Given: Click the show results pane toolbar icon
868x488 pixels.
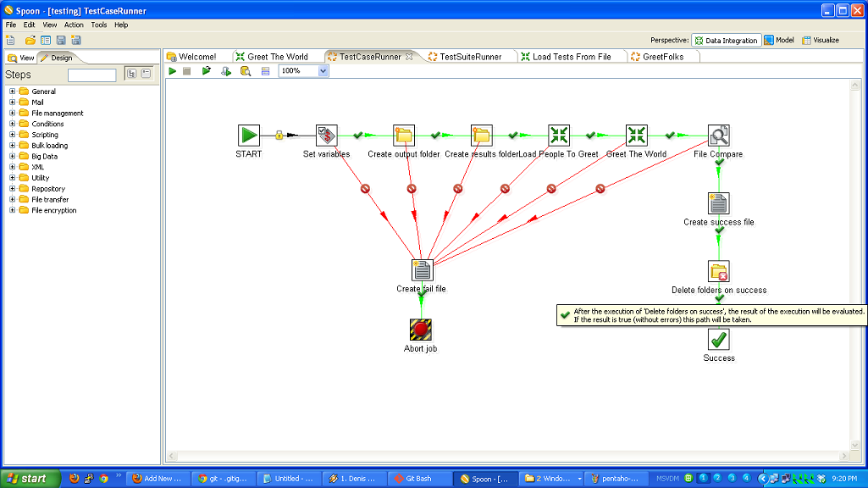Looking at the screenshot, I should pyautogui.click(x=265, y=71).
